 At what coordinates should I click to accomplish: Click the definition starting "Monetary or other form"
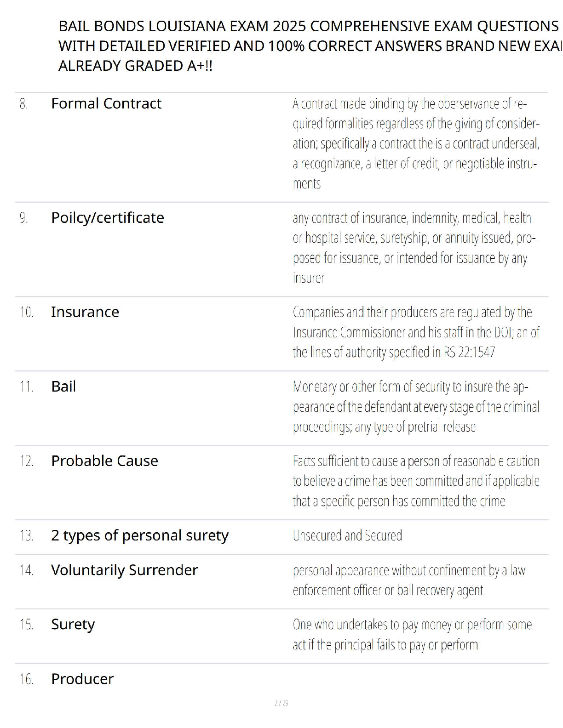coord(415,407)
